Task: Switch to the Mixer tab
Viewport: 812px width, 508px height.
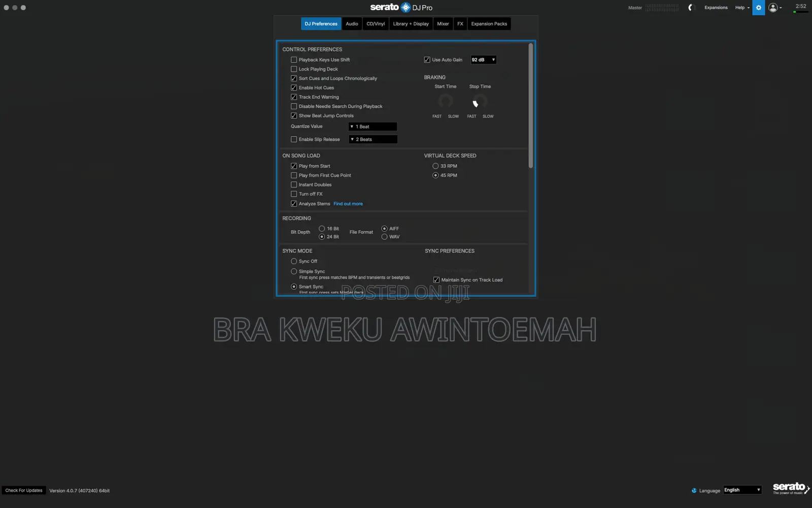Action: tap(443, 24)
